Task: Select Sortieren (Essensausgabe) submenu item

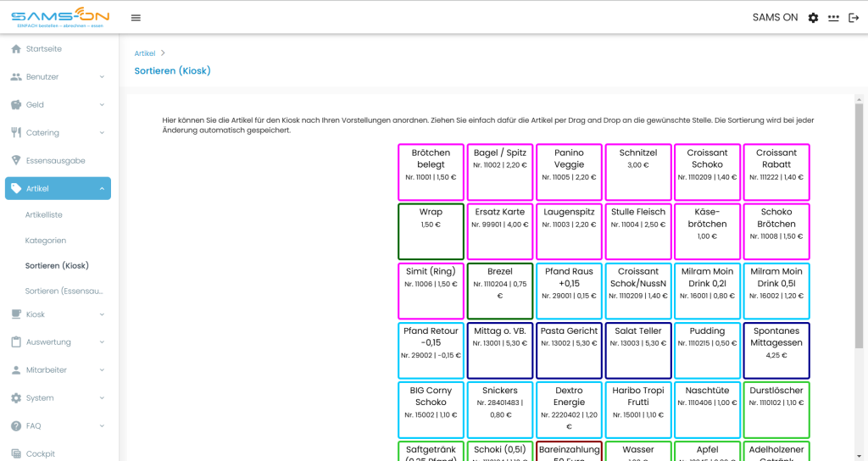Action: tap(64, 291)
